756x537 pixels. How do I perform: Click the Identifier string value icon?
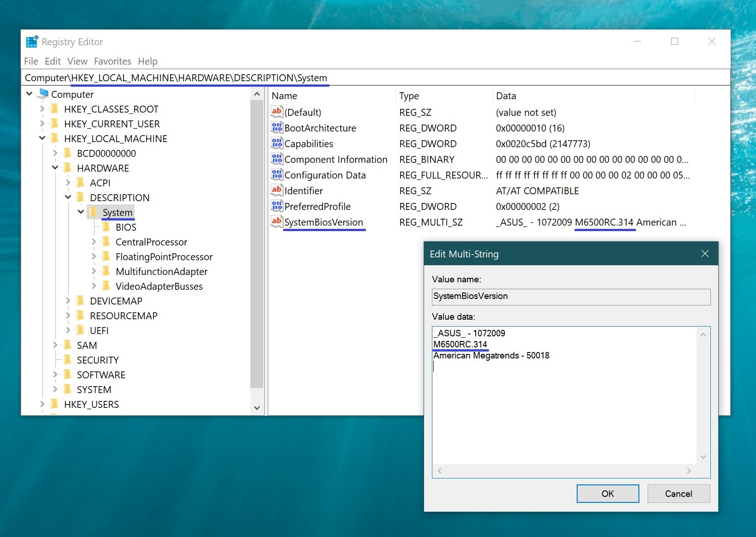(277, 191)
